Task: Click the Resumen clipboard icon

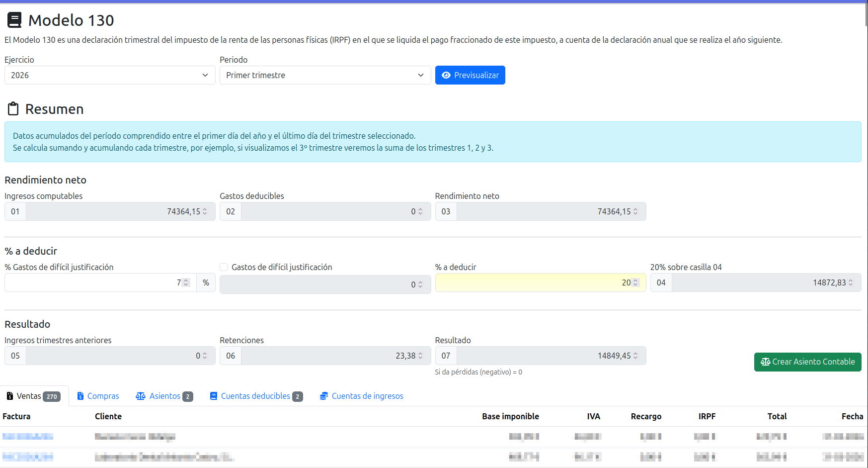Action: [x=13, y=109]
